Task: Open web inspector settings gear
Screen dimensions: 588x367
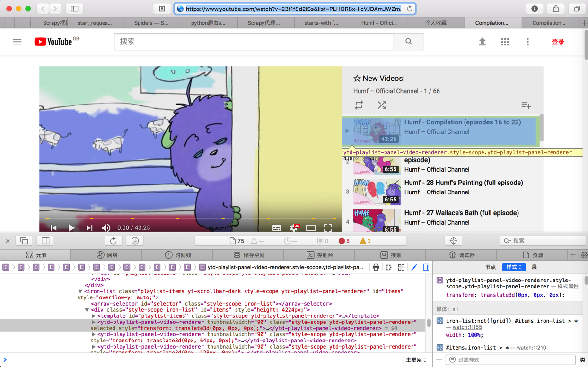Action: click(584, 255)
